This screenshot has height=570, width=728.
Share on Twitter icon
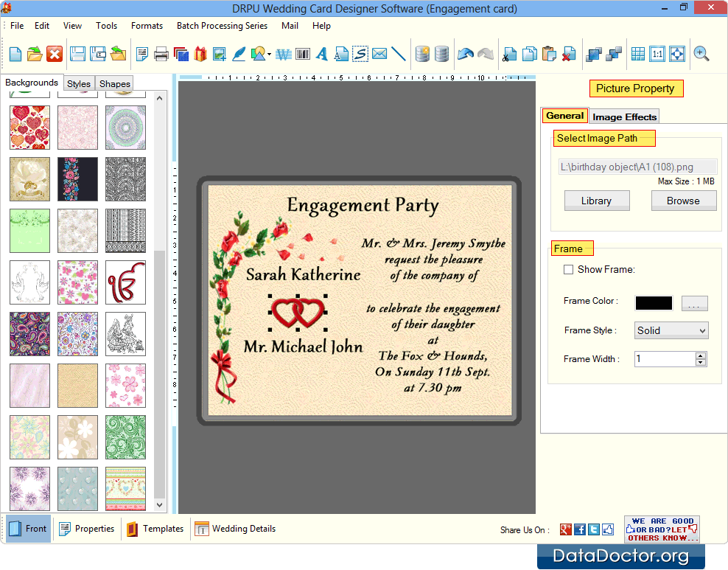tap(593, 529)
